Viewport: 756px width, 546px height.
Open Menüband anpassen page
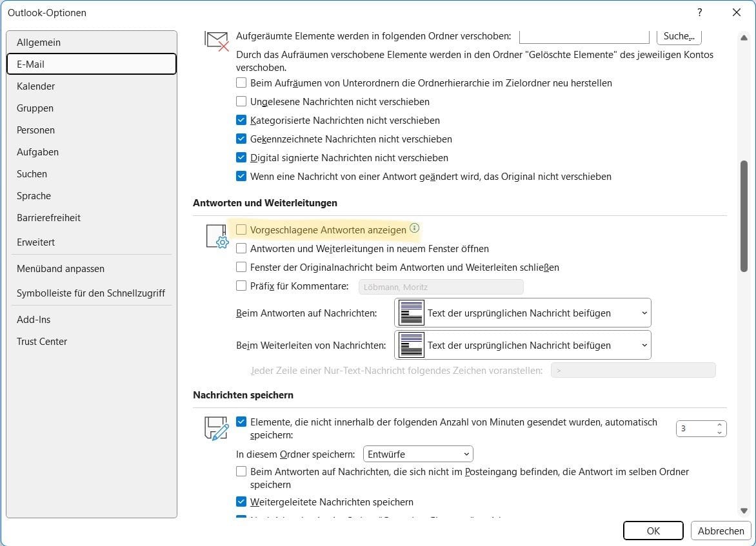pos(92,268)
